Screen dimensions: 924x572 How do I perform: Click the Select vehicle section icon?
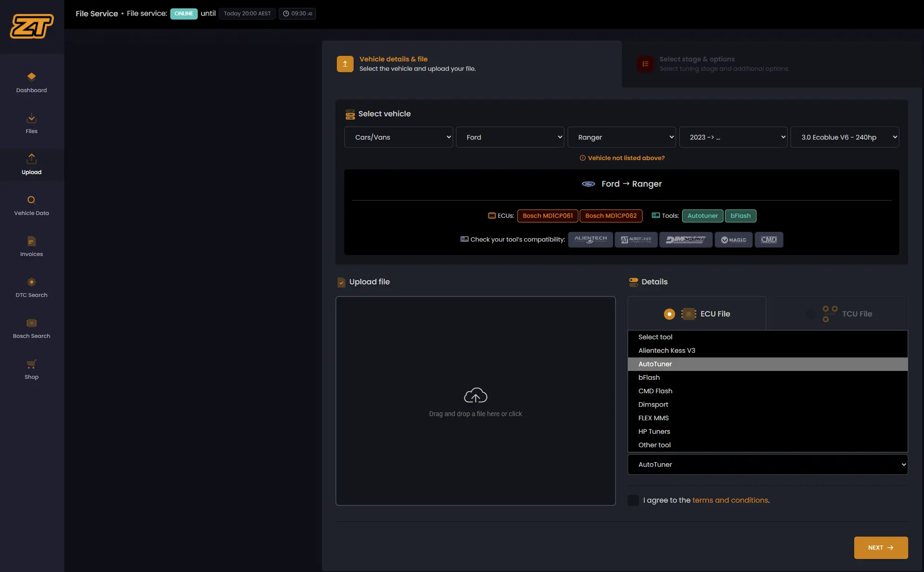point(350,114)
